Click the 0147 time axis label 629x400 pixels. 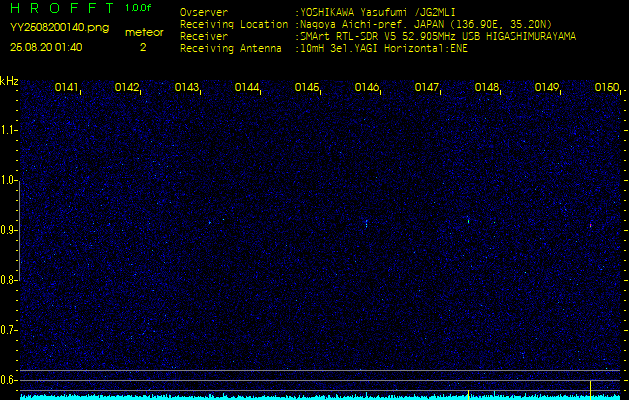pyautogui.click(x=426, y=87)
